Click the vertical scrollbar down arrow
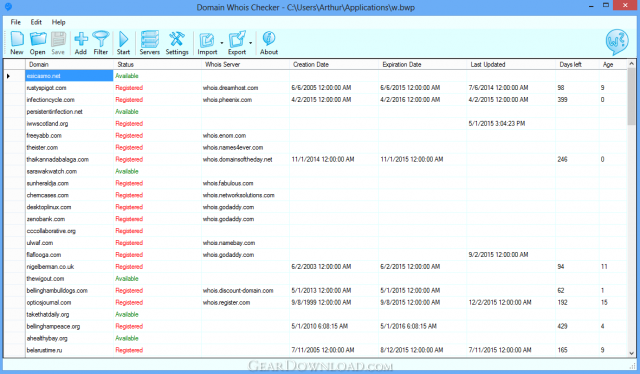 [631, 353]
